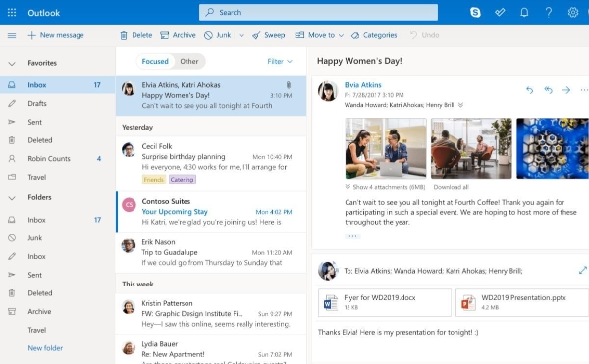Image resolution: width=589 pixels, height=364 pixels.
Task: Collapse the Folders section
Action: tap(12, 198)
